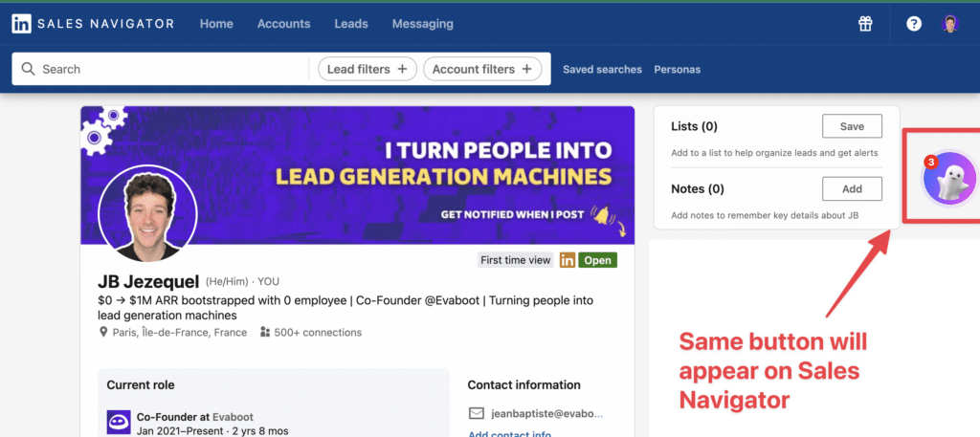This screenshot has height=437, width=980.
Task: Click the Lists (0) heading
Action: click(x=695, y=126)
